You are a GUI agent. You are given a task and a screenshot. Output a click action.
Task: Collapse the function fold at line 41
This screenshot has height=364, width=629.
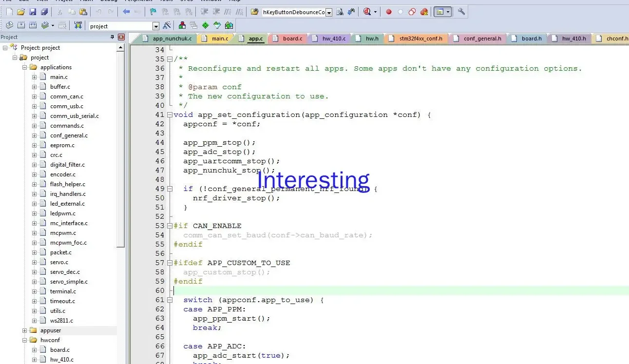tap(170, 115)
